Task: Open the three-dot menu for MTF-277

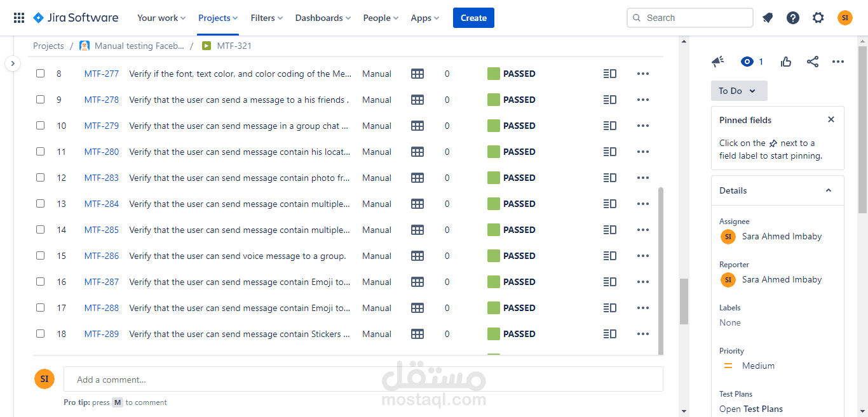Action: [x=643, y=74]
